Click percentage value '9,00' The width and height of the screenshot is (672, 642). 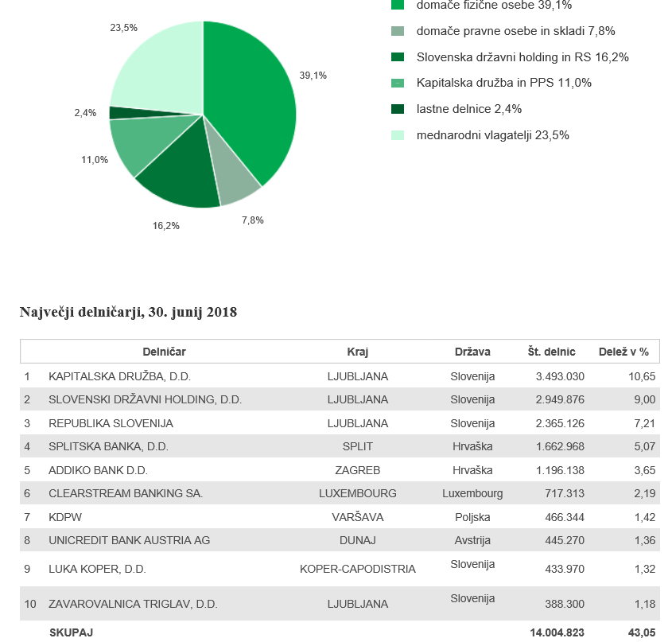click(645, 399)
